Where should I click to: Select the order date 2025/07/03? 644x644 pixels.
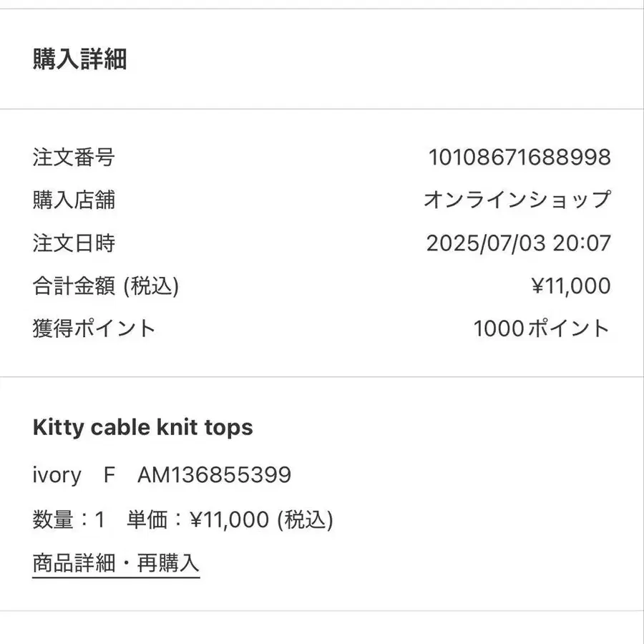pyautogui.click(x=486, y=243)
